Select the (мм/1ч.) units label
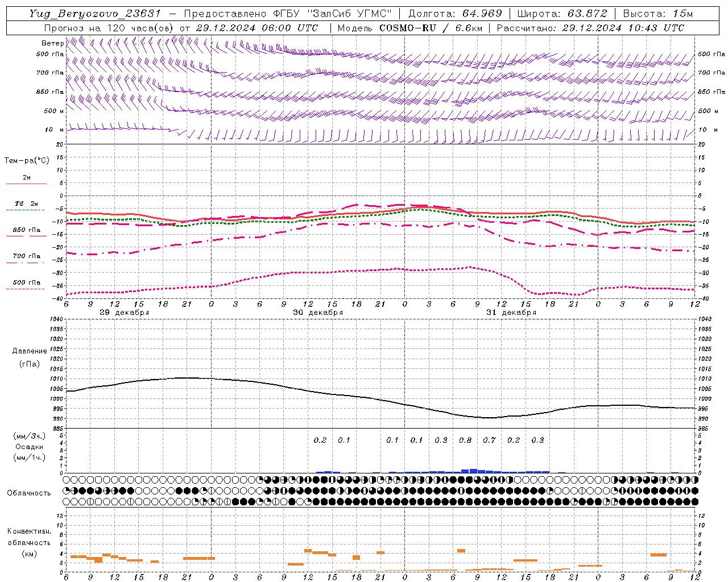 (30, 458)
